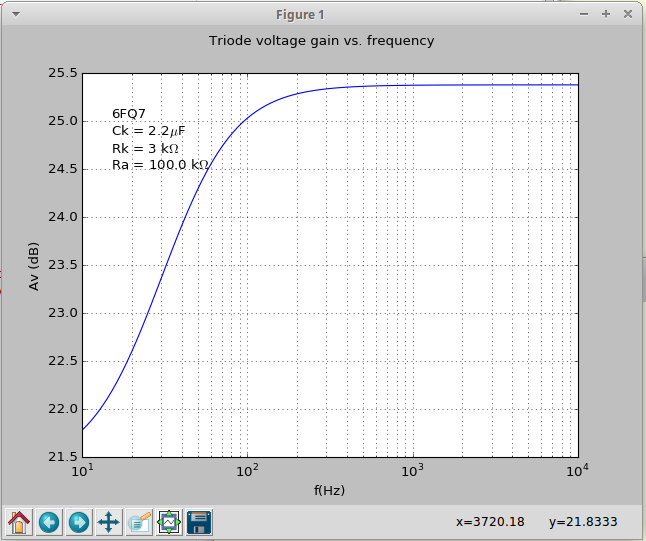Viewport: 646px width, 541px height.
Task: Select the Zoom to rectangle tool
Action: (139, 522)
